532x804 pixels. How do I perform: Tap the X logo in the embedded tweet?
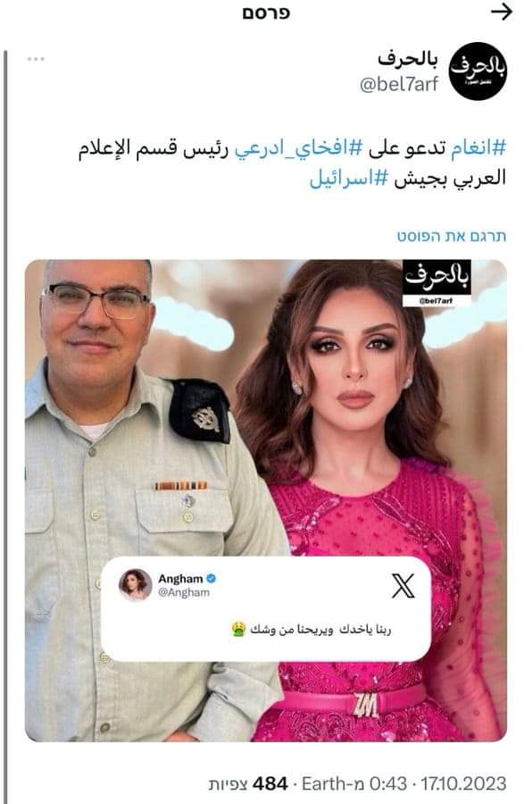403,586
